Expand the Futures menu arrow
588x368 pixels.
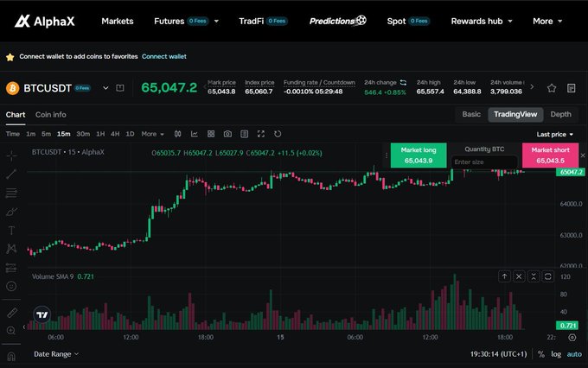216,22
